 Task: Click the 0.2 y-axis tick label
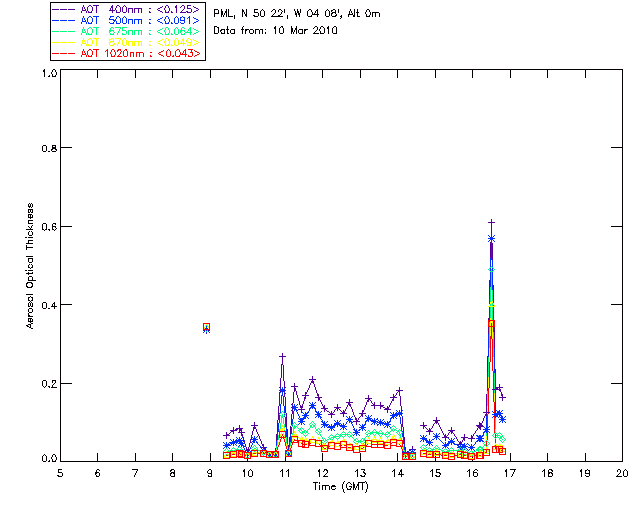point(49,383)
